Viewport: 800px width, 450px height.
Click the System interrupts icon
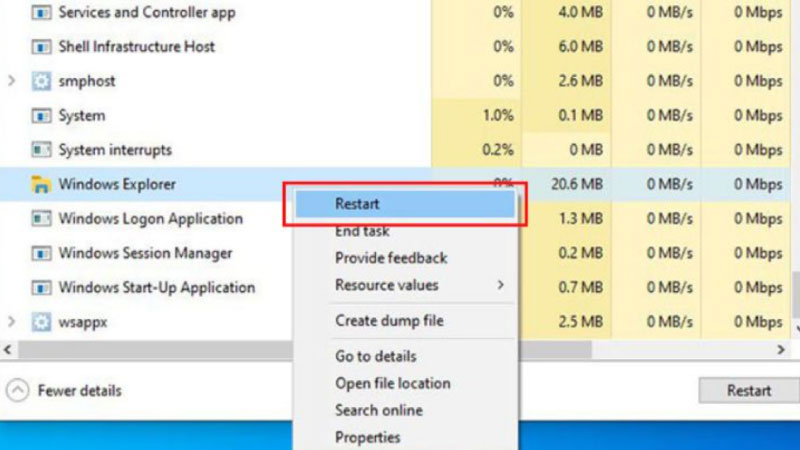click(41, 150)
